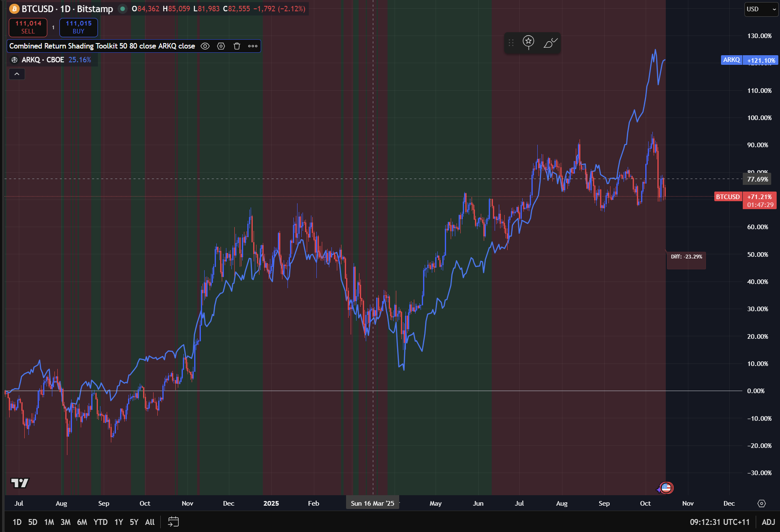The width and height of the screenshot is (780, 532).
Task: Click the BUY 111,015 button
Action: [x=79, y=27]
